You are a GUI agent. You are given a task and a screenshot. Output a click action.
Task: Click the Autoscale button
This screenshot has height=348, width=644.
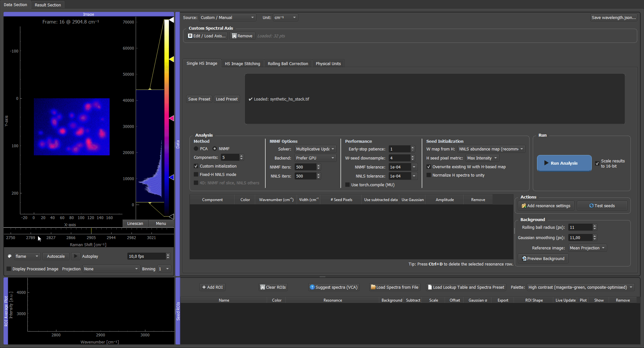[x=56, y=256]
